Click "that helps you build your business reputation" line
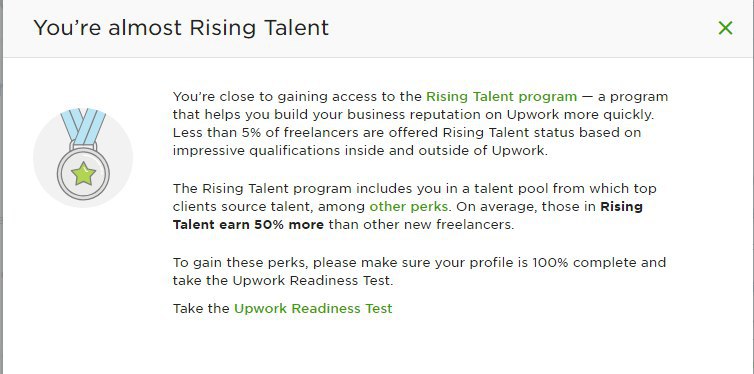This screenshot has width=754, height=374. [x=414, y=115]
